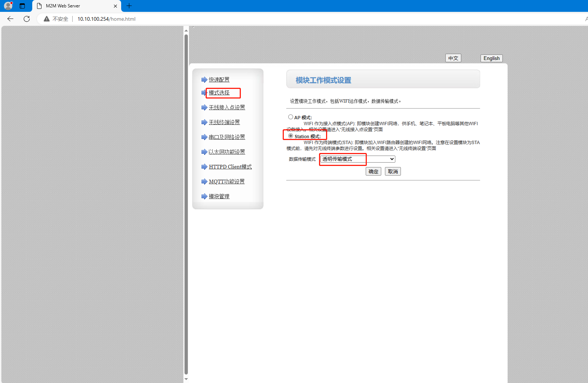Click the 取消 cancel button
Viewport: 588px width, 383px height.
coord(393,171)
